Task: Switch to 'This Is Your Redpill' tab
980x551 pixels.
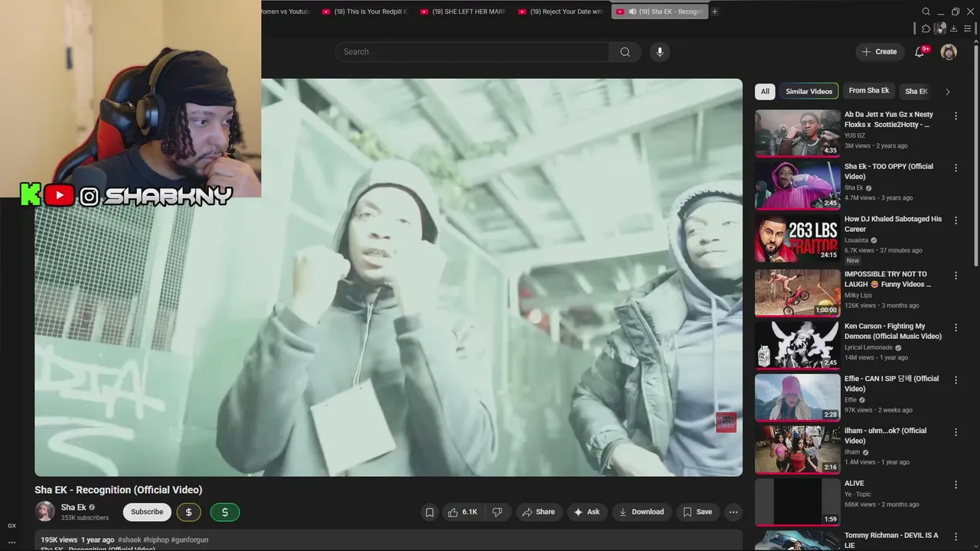Action: click(365, 11)
